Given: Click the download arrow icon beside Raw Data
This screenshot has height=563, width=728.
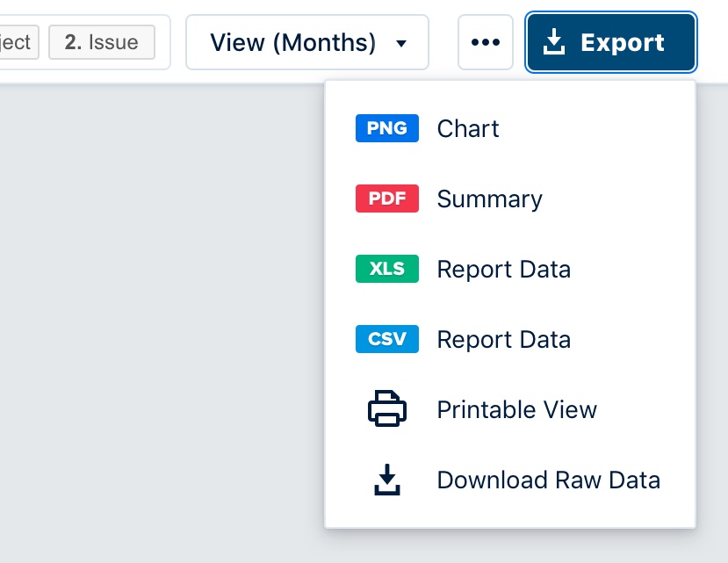Looking at the screenshot, I should click(386, 480).
